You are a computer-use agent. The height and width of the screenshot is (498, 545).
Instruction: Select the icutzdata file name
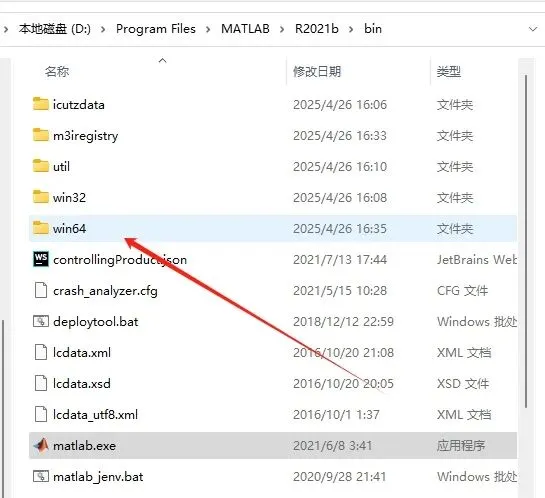79,105
